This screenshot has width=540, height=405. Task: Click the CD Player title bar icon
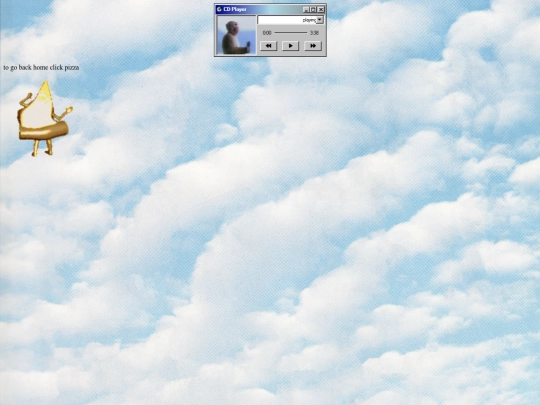219,9
